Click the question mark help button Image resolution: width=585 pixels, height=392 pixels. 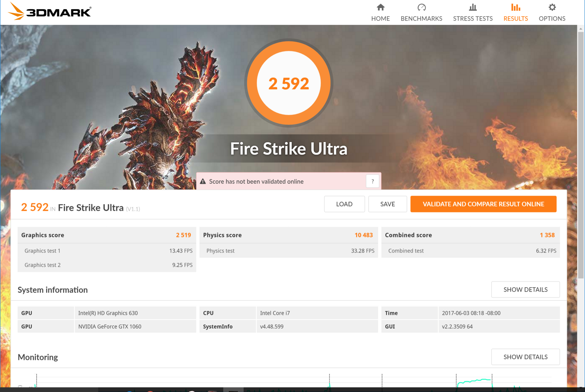tap(373, 181)
